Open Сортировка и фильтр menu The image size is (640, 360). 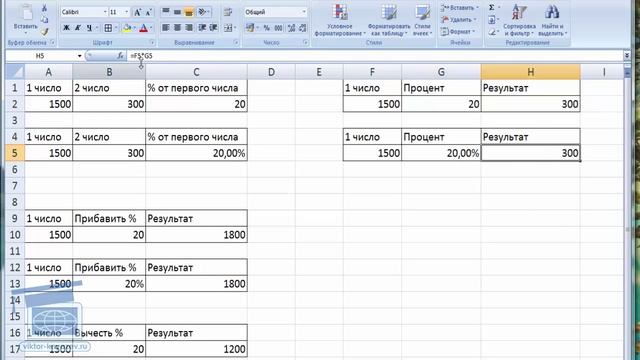pyautogui.click(x=519, y=20)
